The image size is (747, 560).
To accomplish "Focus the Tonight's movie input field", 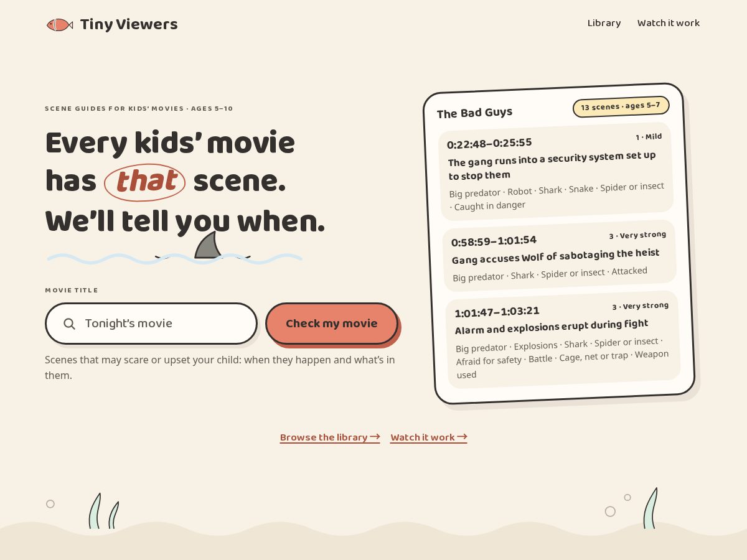I will click(x=151, y=324).
